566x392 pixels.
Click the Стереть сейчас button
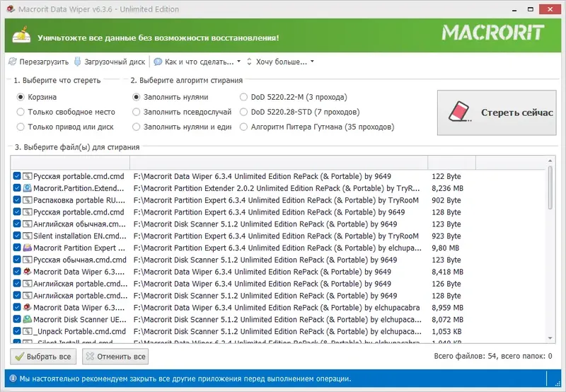click(497, 113)
